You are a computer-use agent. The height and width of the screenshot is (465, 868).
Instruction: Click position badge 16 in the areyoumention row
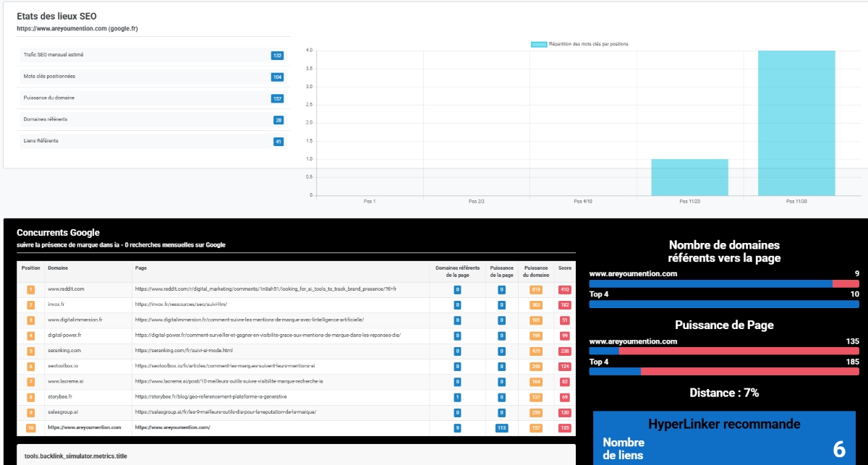tap(31, 427)
